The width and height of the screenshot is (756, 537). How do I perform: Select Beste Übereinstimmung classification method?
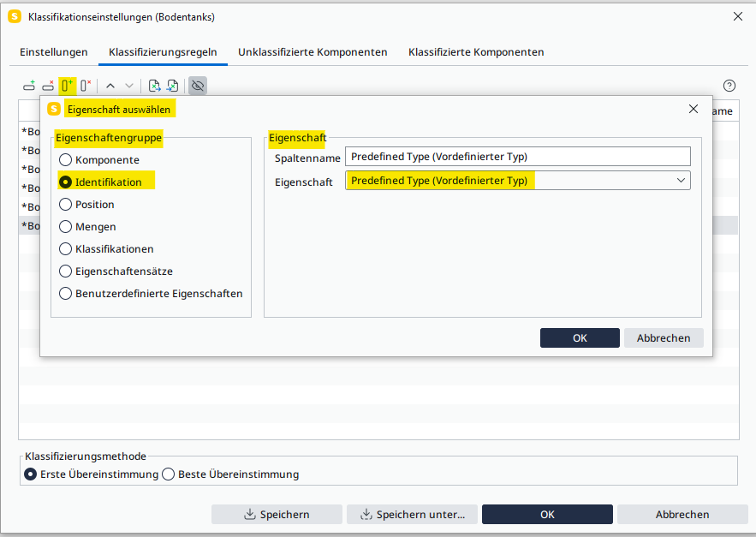pos(169,474)
